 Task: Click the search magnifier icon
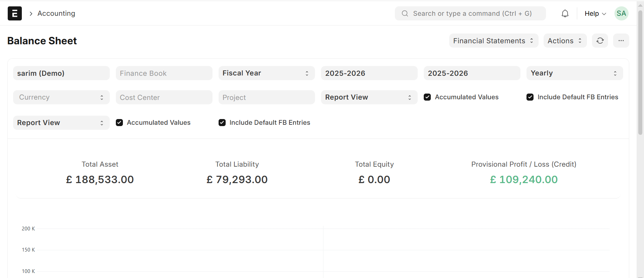(x=405, y=13)
